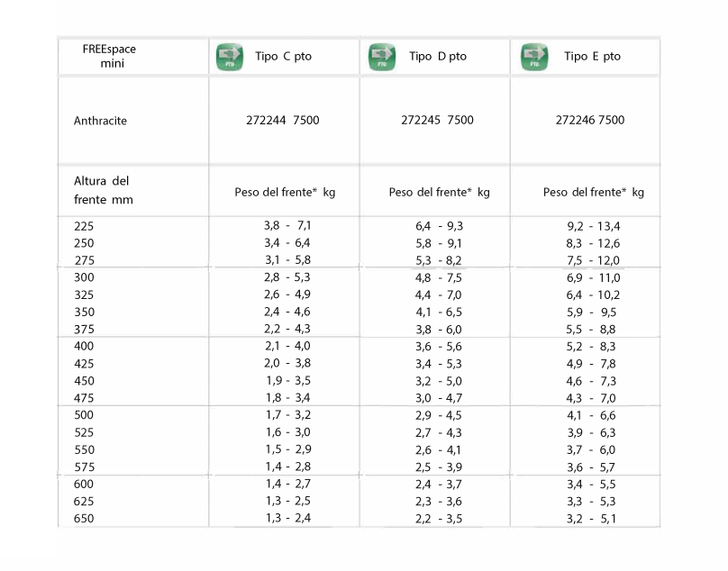Click Tipo E weight value 9,2 - 13,4
The width and height of the screenshot is (728, 571).
[x=593, y=226]
